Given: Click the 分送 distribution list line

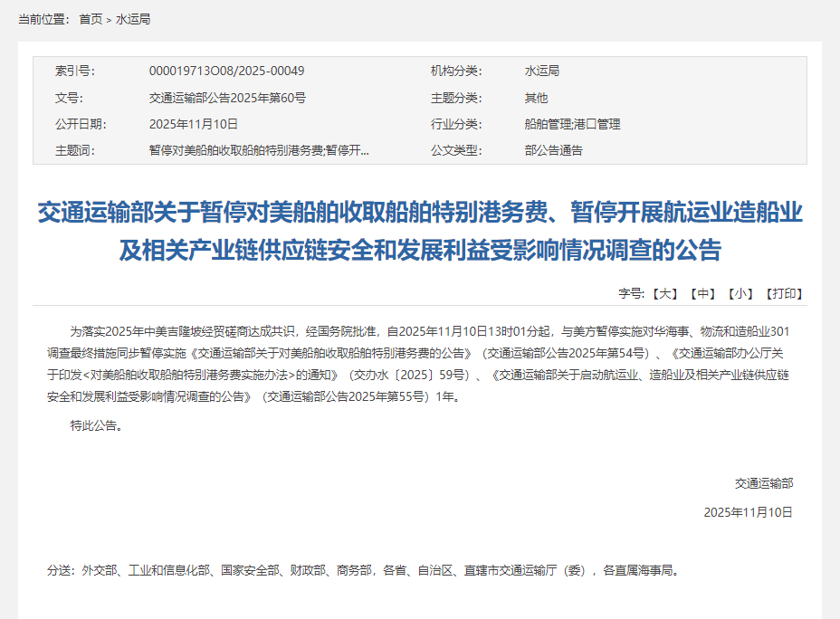Looking at the screenshot, I should (x=362, y=570).
